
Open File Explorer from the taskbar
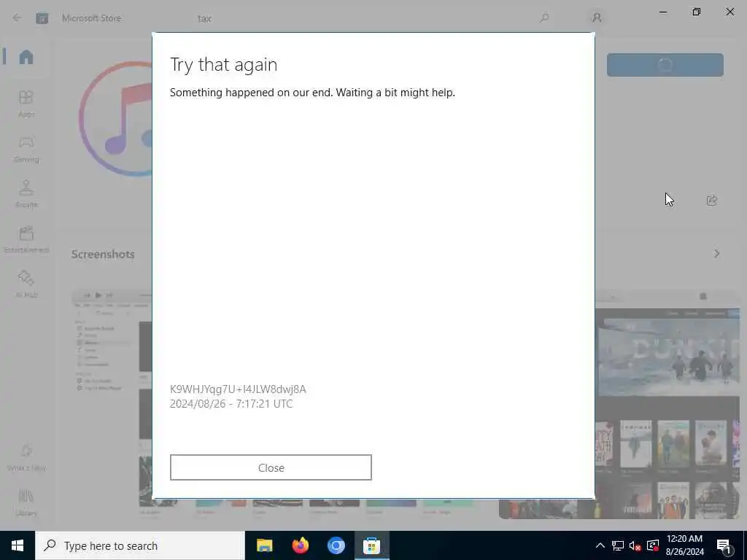point(264,545)
